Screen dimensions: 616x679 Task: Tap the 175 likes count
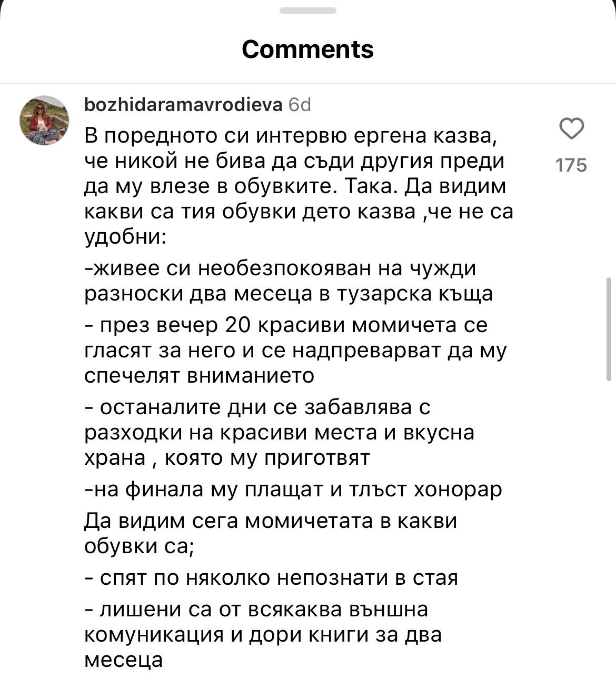coord(571,165)
